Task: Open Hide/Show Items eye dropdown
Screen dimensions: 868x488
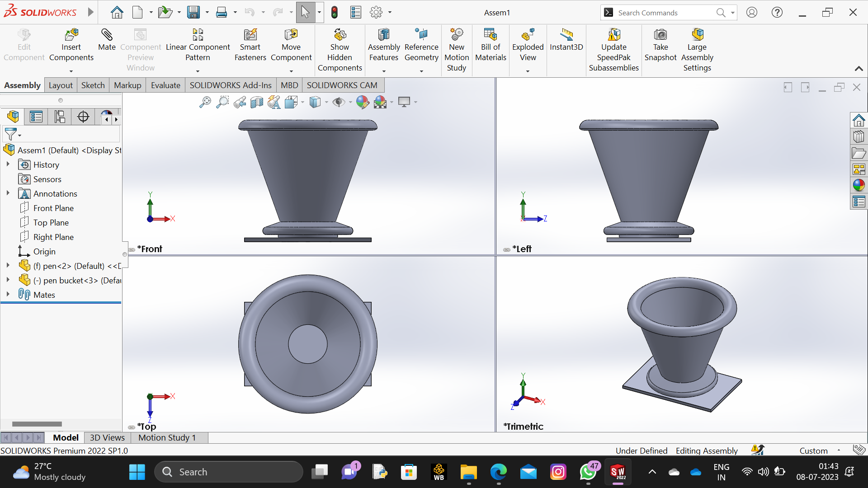Action: pos(350,102)
